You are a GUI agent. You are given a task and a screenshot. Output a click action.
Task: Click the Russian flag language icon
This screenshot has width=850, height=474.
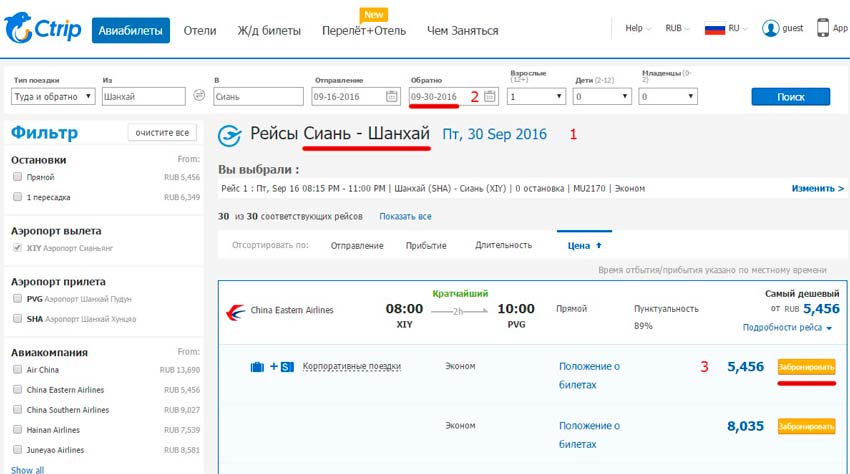714,29
